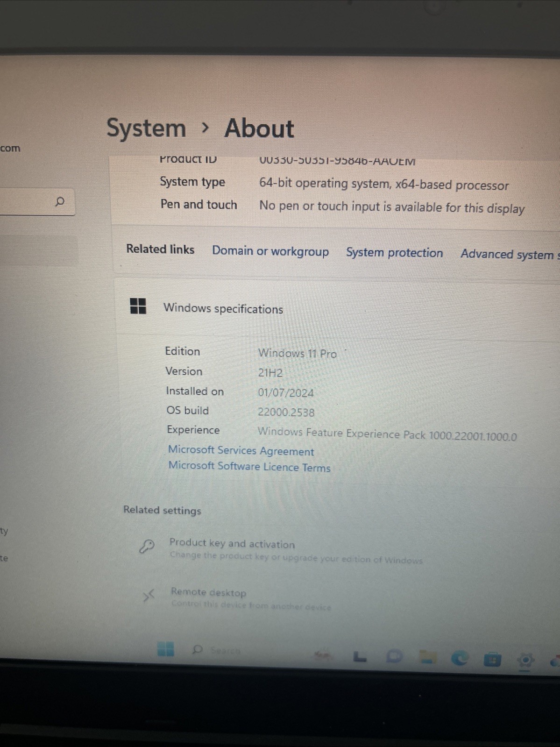Open Microsoft Store from the taskbar

[x=492, y=660]
